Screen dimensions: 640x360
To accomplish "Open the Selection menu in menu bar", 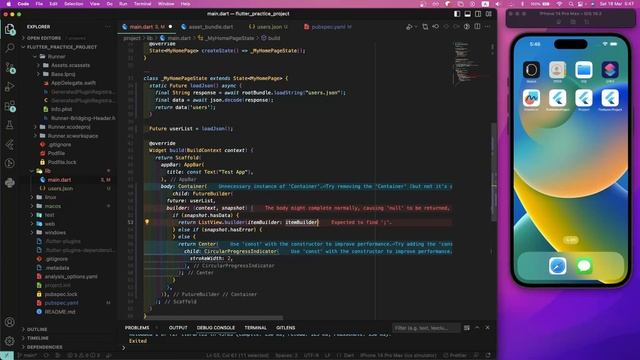I will 73,4.
